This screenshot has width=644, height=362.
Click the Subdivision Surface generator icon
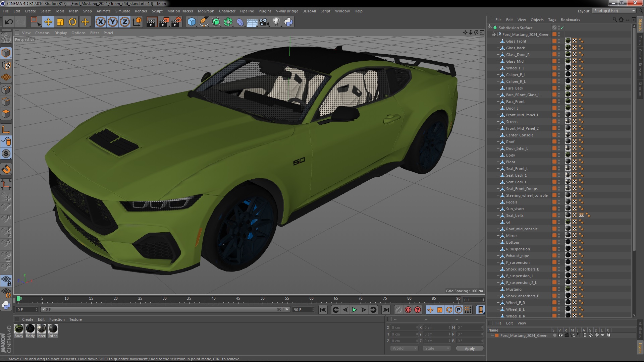(x=216, y=22)
